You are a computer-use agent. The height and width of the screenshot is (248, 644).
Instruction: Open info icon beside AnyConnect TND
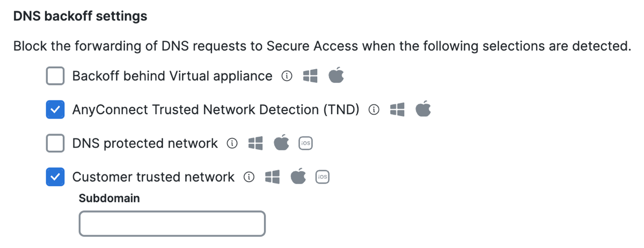[x=374, y=110]
